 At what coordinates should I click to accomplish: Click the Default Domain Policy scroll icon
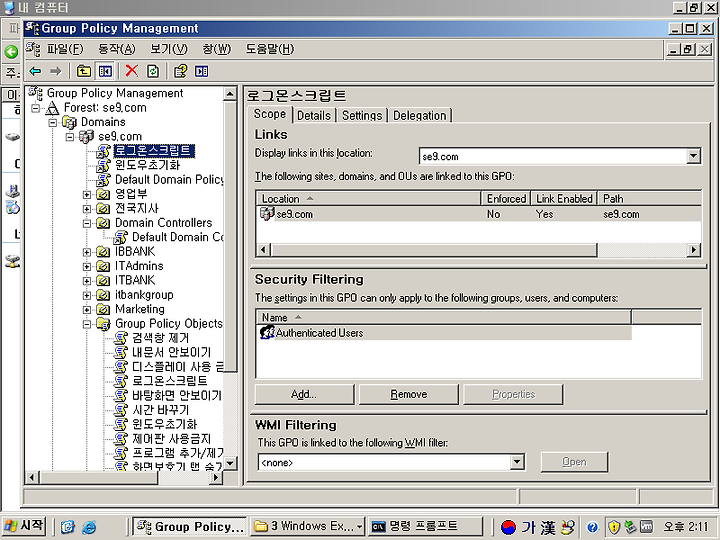pos(103,180)
